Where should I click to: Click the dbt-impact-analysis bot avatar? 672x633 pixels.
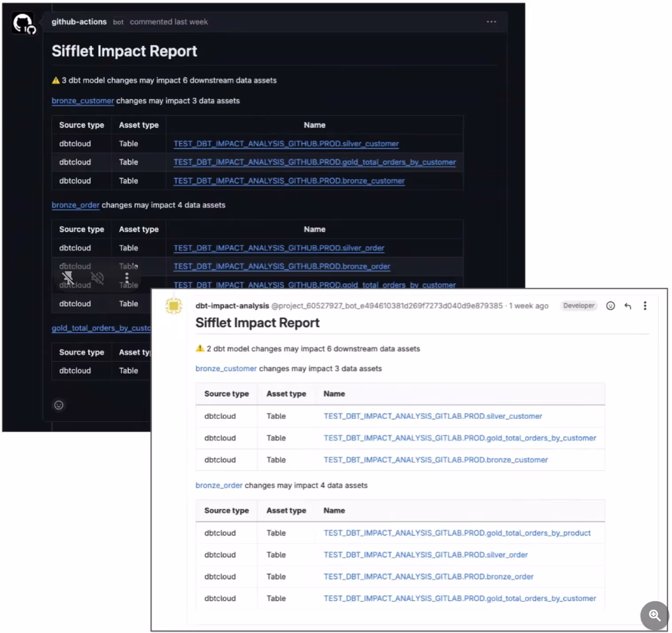click(x=174, y=306)
